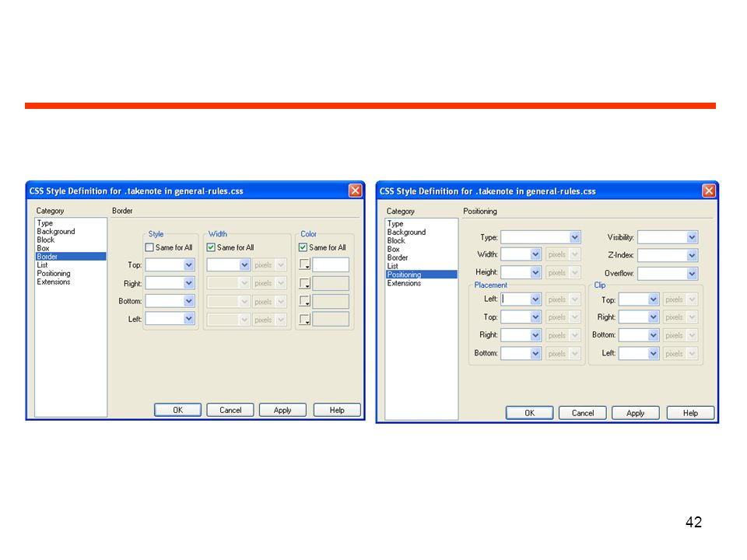Pick the Left border color swatch

coord(305,319)
